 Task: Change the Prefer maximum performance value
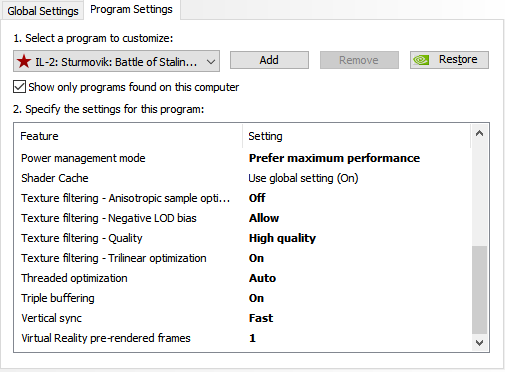[x=334, y=158]
